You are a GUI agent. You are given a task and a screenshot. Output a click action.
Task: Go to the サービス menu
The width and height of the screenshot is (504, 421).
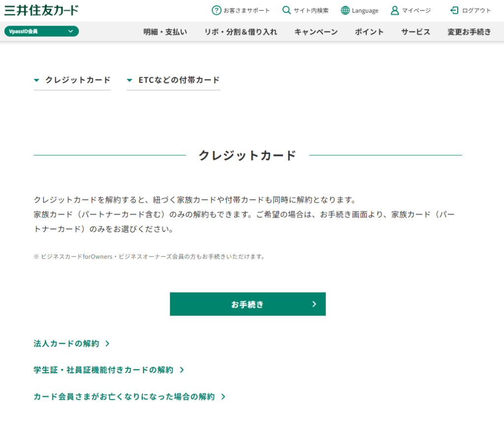click(x=415, y=32)
